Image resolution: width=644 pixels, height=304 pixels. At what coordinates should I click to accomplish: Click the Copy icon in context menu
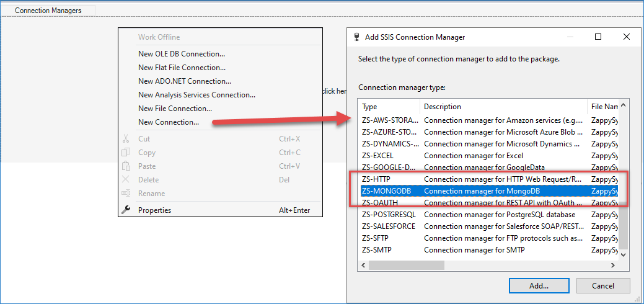click(126, 153)
